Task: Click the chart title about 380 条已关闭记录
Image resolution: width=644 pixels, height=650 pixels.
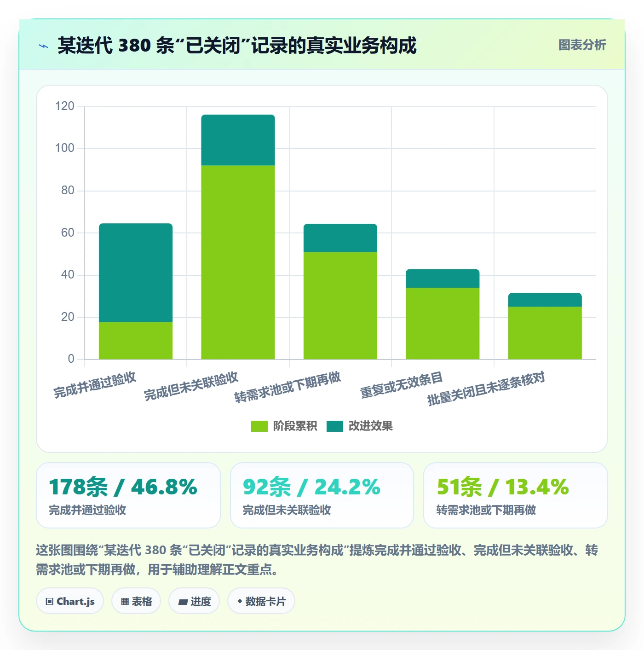Action: pos(237,46)
